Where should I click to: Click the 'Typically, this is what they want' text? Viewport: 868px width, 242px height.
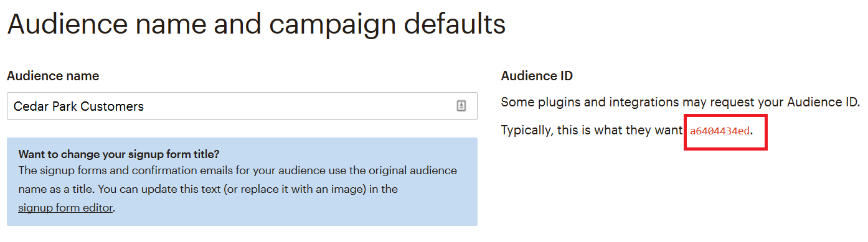593,131
